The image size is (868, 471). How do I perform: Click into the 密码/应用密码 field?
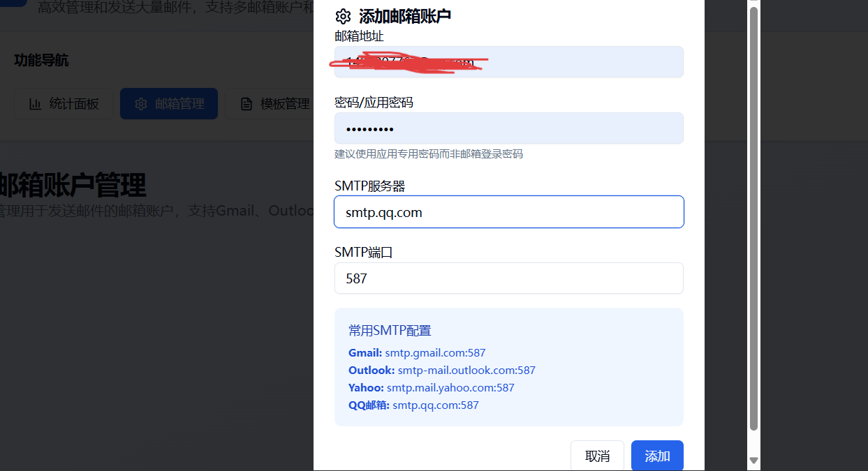click(508, 128)
